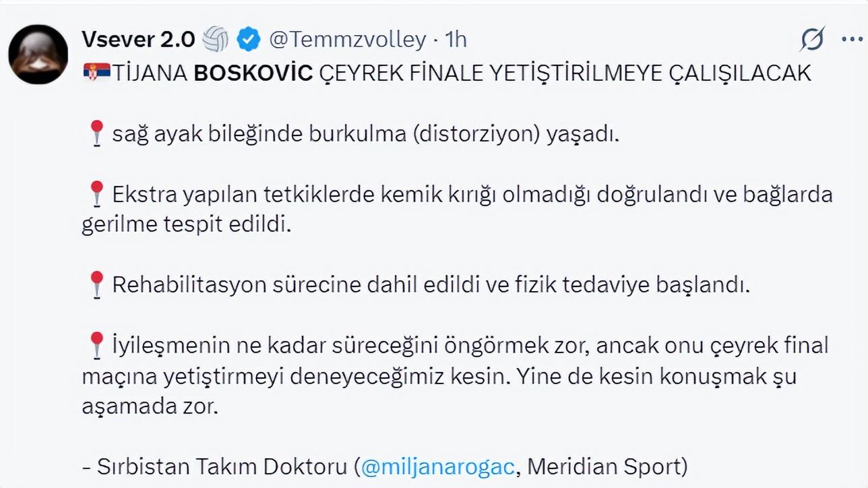
Task: Click the volleyball emoji beside the name
Action: click(x=216, y=40)
